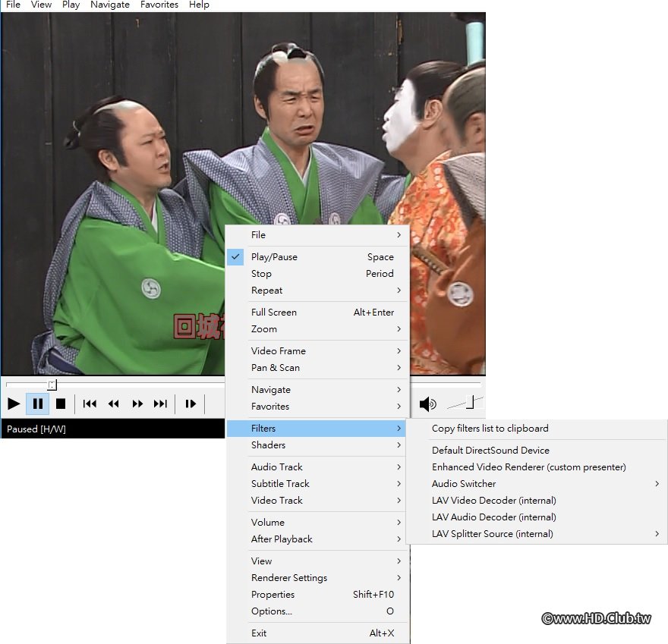This screenshot has height=644, width=668.
Task: Expand the Favorites submenu in the context menu
Action: [317, 407]
